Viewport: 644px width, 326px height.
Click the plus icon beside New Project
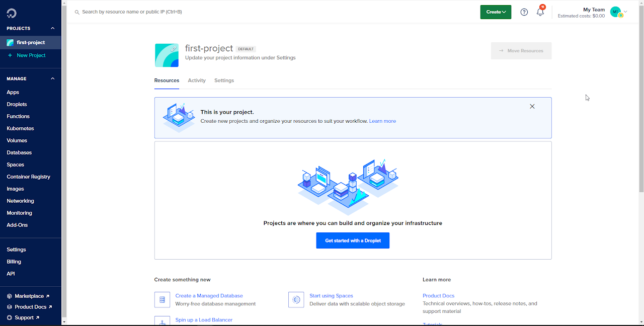coord(10,55)
